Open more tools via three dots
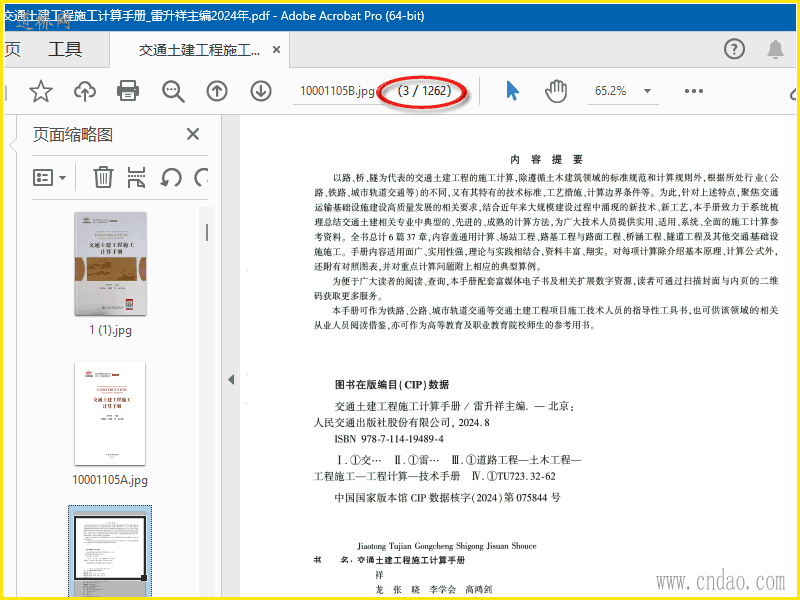This screenshot has width=800, height=600. [694, 91]
